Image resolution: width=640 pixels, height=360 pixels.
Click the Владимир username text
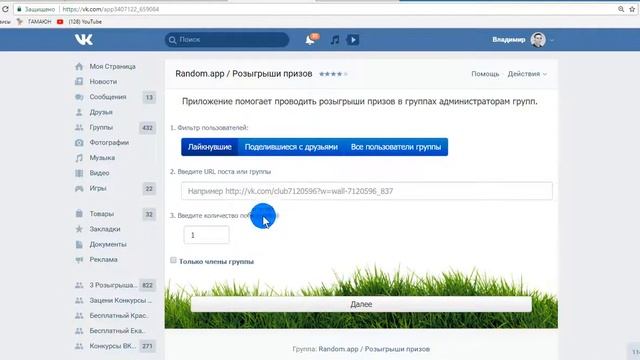point(509,40)
